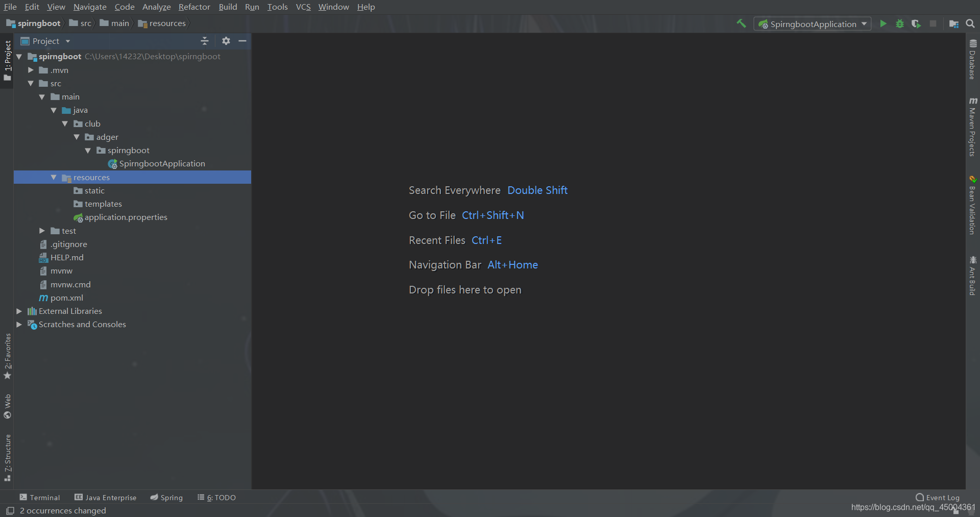Open the Tools menu

tap(277, 7)
